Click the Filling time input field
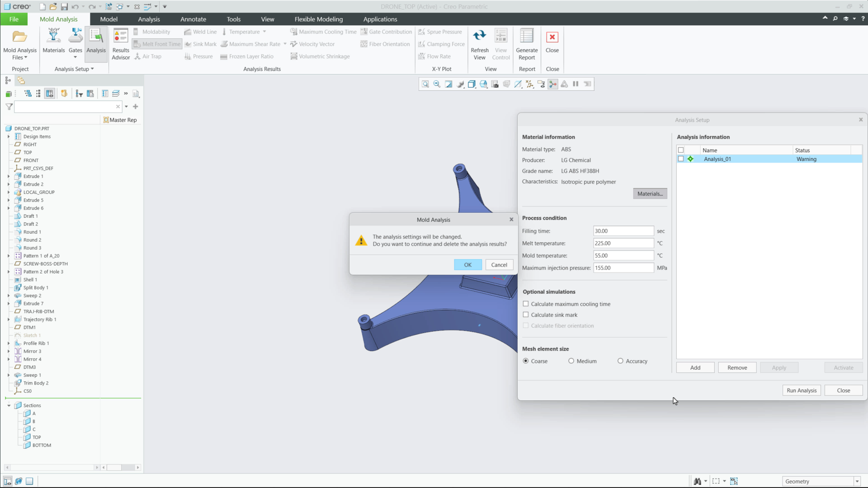 [x=623, y=231]
